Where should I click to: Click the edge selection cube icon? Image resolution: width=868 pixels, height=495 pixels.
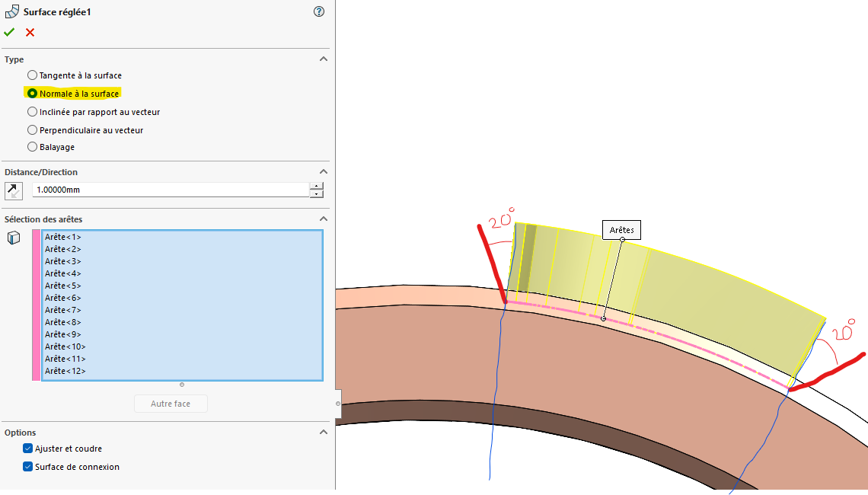(14, 238)
